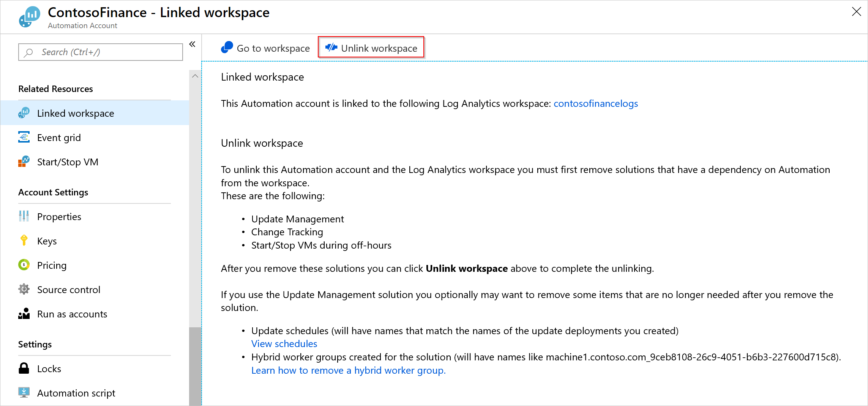
Task: Collapse the sidebar with double chevron
Action: [193, 44]
